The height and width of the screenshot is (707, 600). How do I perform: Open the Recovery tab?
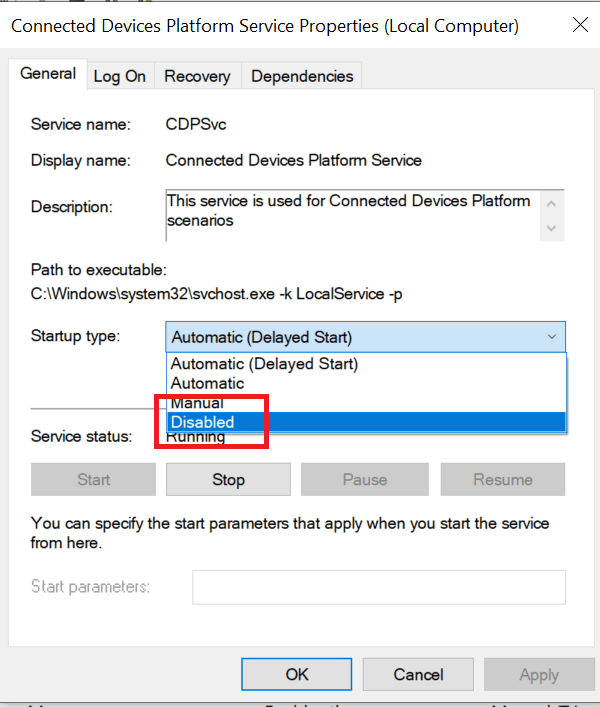pos(197,76)
